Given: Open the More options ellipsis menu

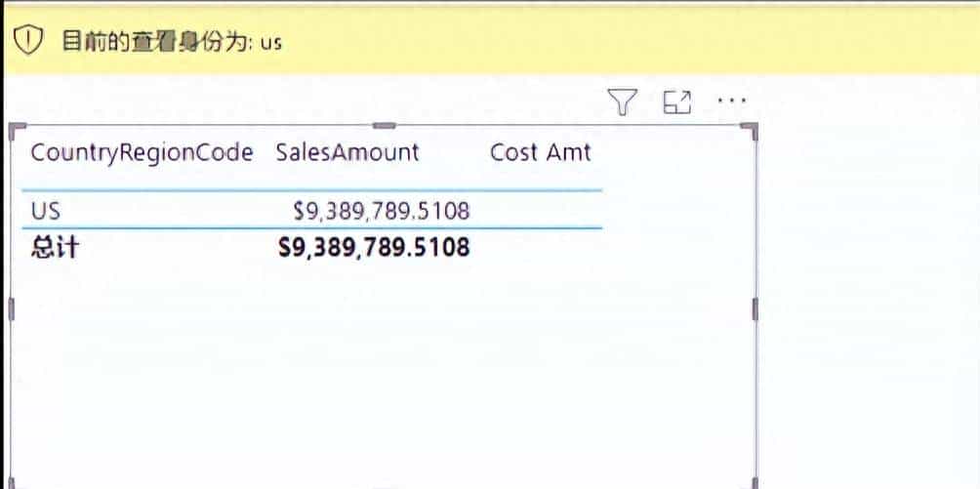Looking at the screenshot, I should click(732, 101).
